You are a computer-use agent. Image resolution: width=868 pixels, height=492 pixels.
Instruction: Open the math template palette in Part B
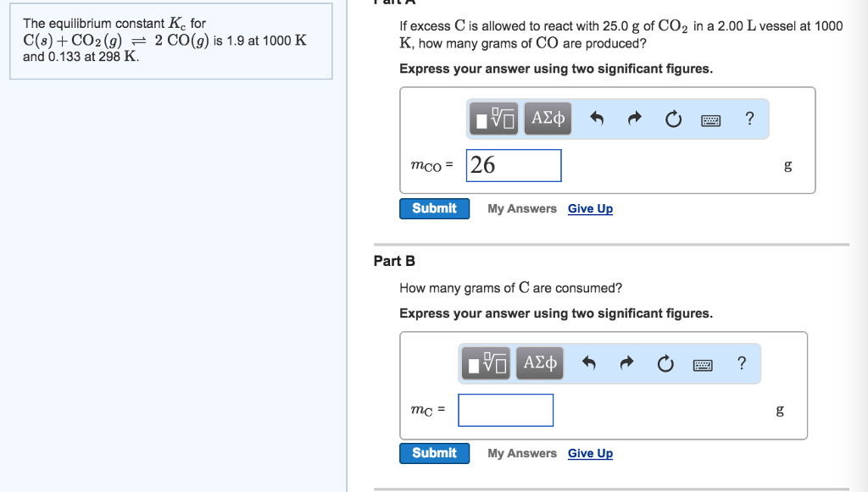(x=486, y=362)
